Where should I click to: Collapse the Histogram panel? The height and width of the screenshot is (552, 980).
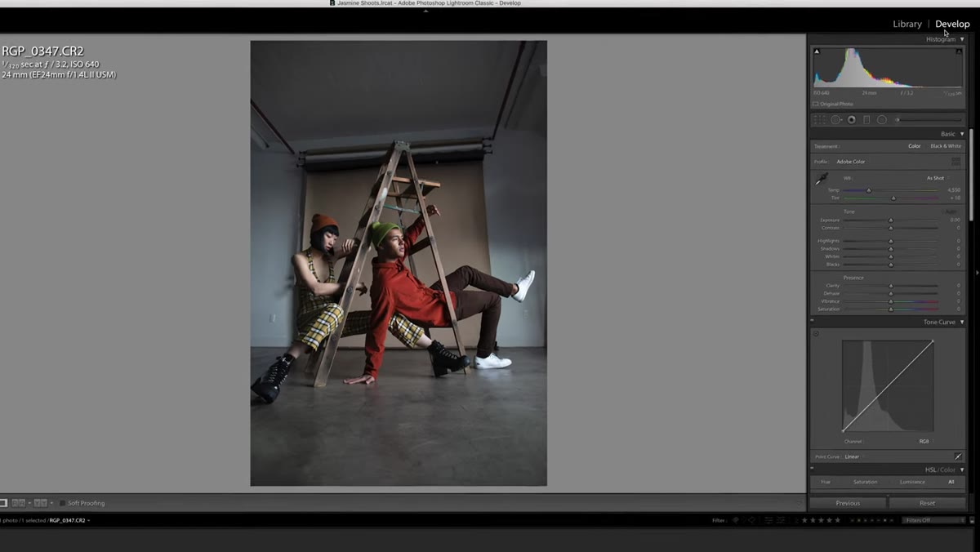(962, 39)
